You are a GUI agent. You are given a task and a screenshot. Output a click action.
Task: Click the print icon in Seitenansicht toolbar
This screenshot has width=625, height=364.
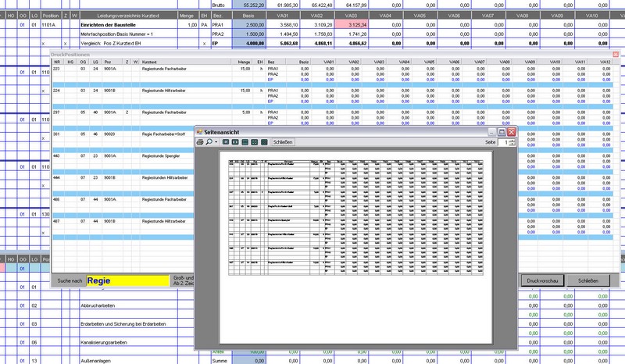pyautogui.click(x=200, y=143)
